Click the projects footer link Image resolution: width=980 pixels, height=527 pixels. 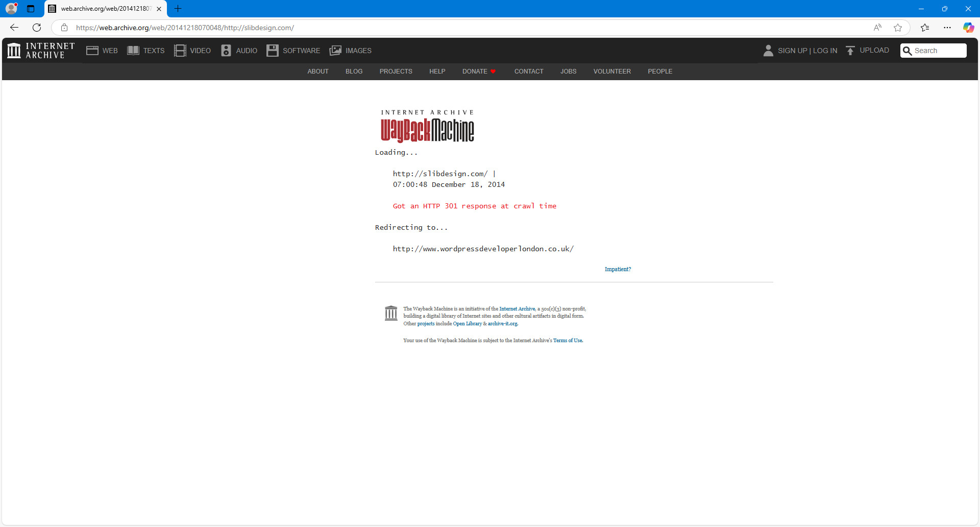click(426, 324)
